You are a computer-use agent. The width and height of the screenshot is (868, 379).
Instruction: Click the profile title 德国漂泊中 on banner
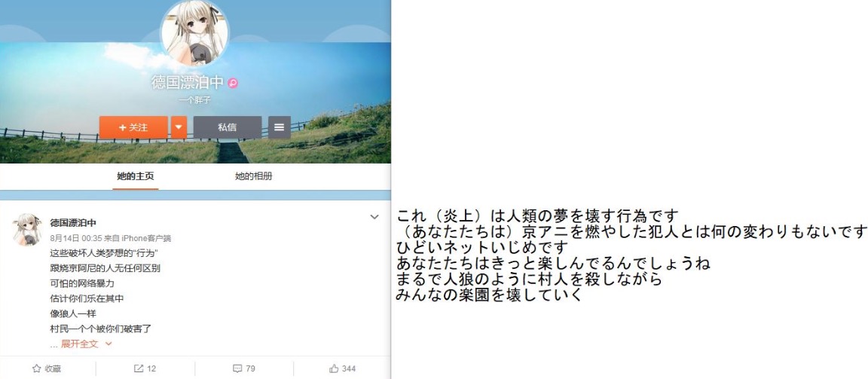tap(188, 83)
